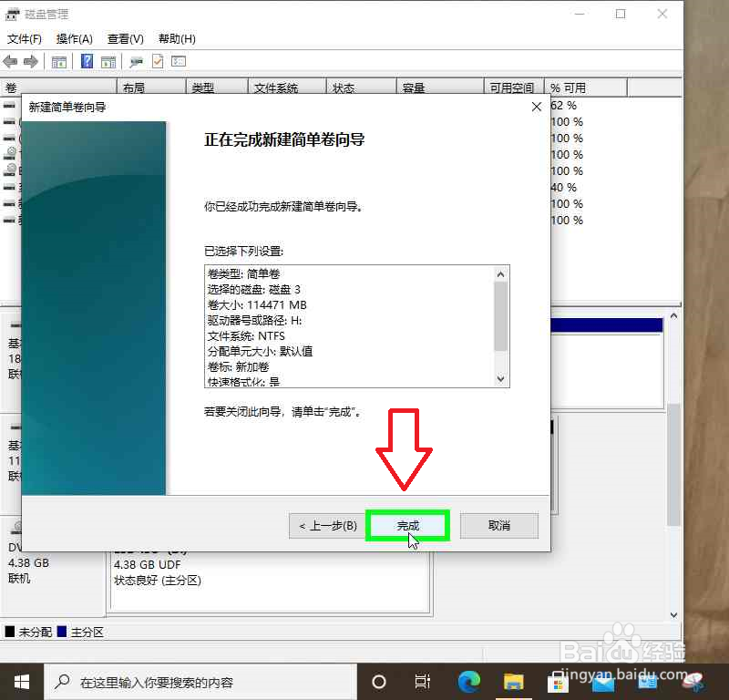
Task: Select the 文件系统: NTFS line
Action: click(246, 336)
